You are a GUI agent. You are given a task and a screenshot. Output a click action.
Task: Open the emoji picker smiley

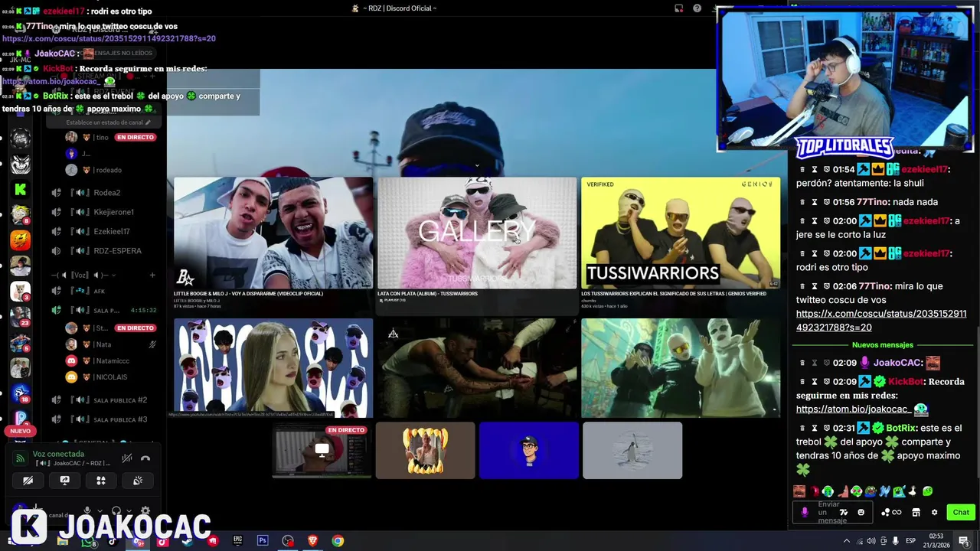point(861,512)
